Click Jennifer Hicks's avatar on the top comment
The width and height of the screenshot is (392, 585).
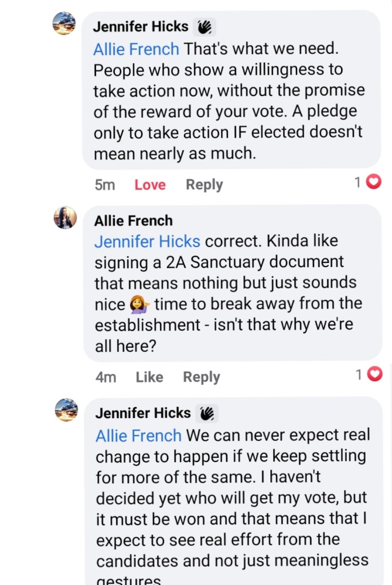coord(64,24)
